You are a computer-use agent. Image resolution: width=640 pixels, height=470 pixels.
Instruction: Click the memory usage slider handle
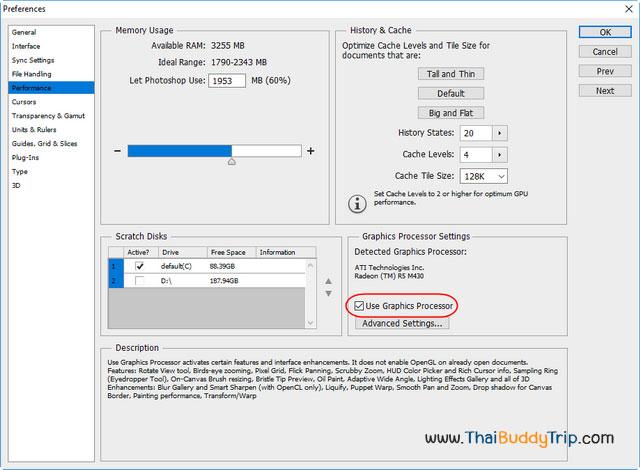232,161
